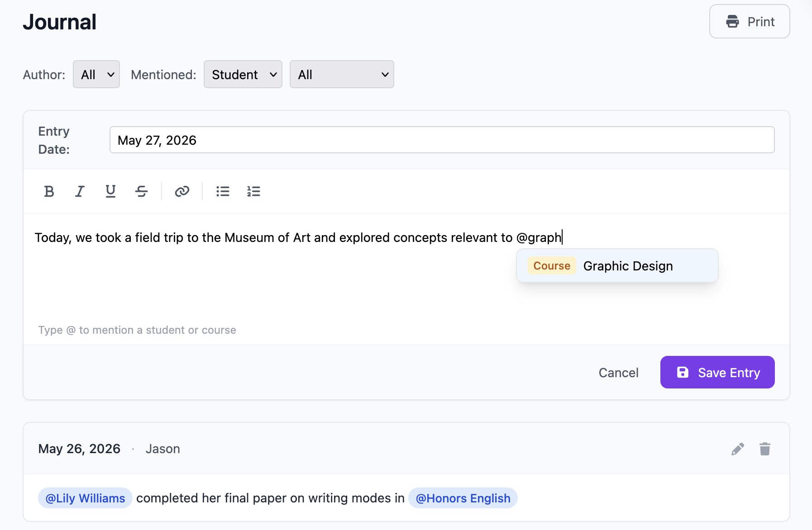Click the 'Author:' label
The height and width of the screenshot is (530, 812).
pos(44,75)
